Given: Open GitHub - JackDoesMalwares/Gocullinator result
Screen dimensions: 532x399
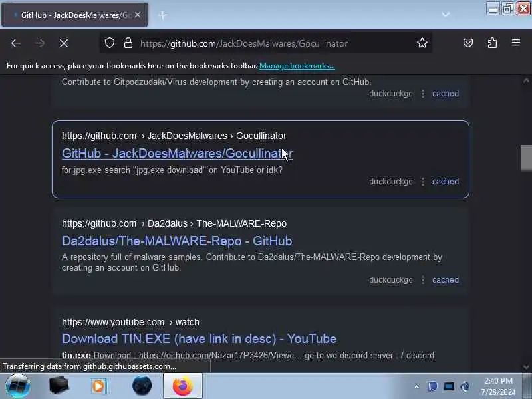Looking at the screenshot, I should click(177, 154).
